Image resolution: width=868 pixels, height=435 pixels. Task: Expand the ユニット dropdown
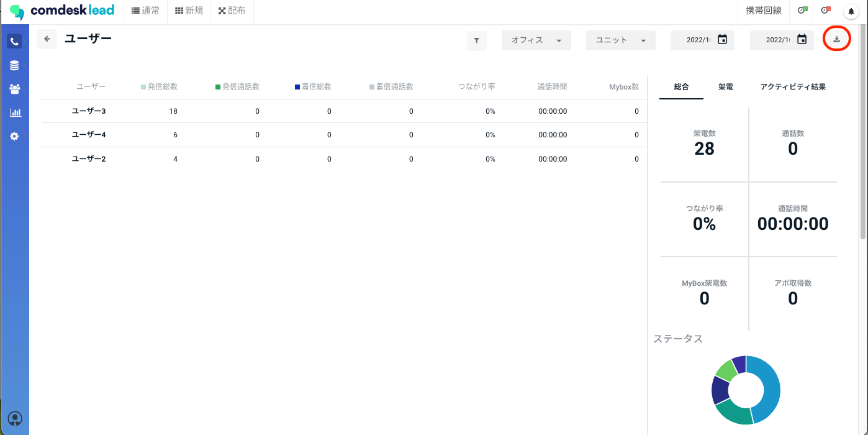620,40
